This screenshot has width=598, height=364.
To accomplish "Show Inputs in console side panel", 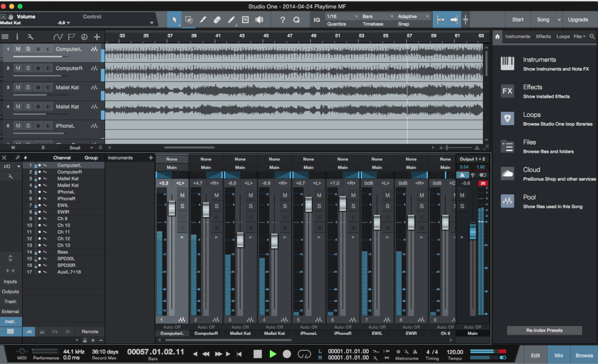I will click(x=10, y=281).
